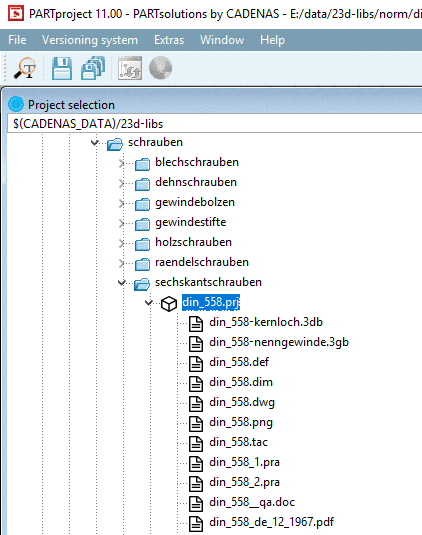Select din_558.png file name
The image size is (422, 535).
click(241, 422)
